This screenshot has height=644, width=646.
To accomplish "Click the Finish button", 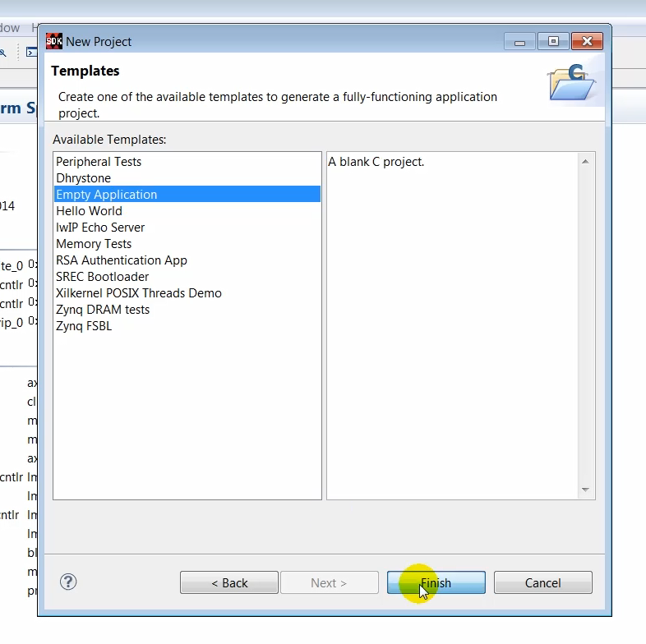I will [x=436, y=583].
